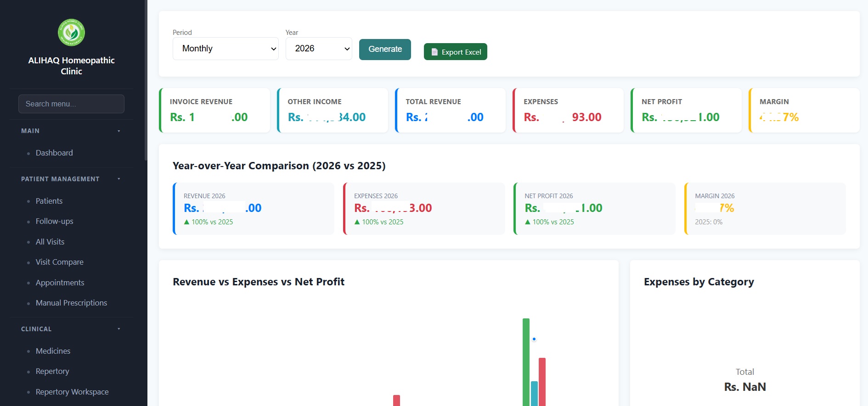Viewport: 868px width, 406px height.
Task: Open Visit Compare page
Action: coord(60,262)
